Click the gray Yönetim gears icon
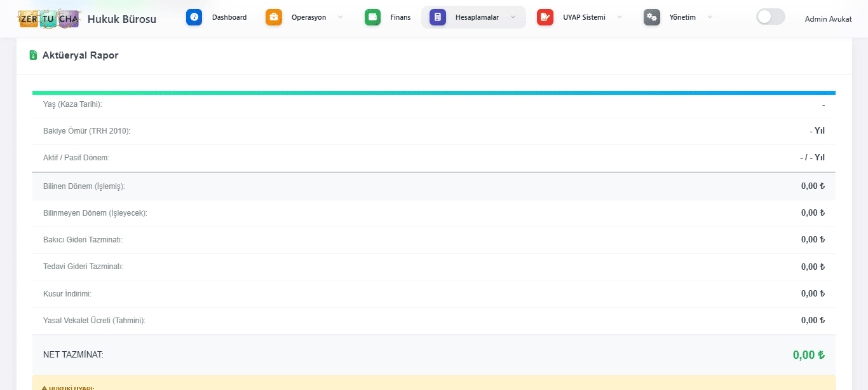 coord(652,17)
